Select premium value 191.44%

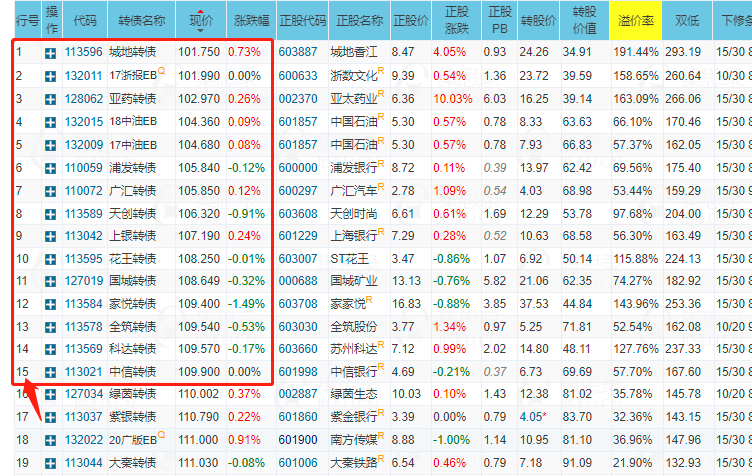635,52
